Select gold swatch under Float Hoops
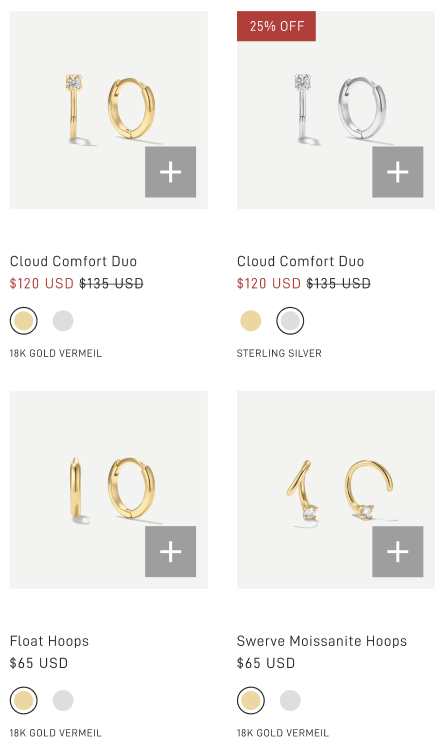 [24, 700]
